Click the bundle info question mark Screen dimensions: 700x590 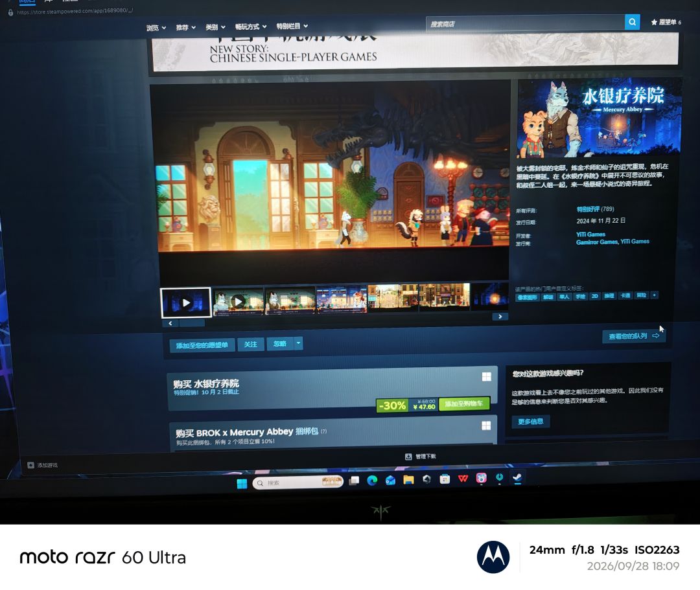323,431
